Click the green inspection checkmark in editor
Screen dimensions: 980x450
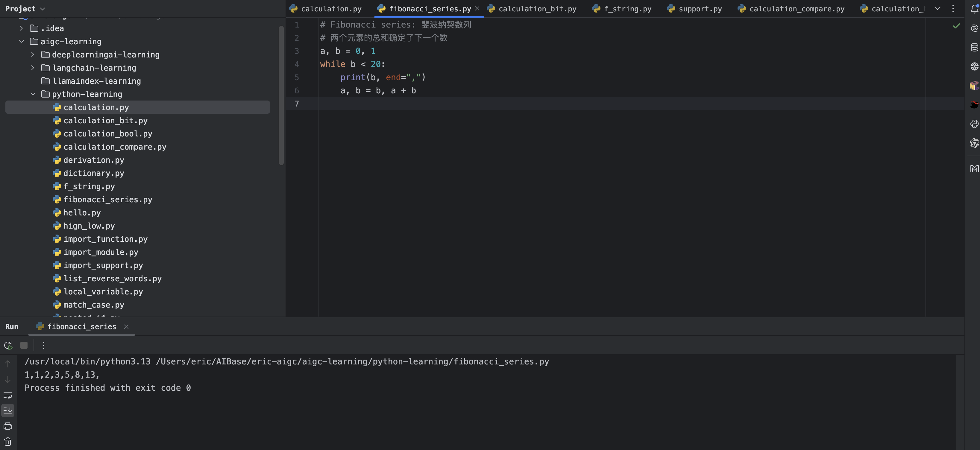pos(956,26)
